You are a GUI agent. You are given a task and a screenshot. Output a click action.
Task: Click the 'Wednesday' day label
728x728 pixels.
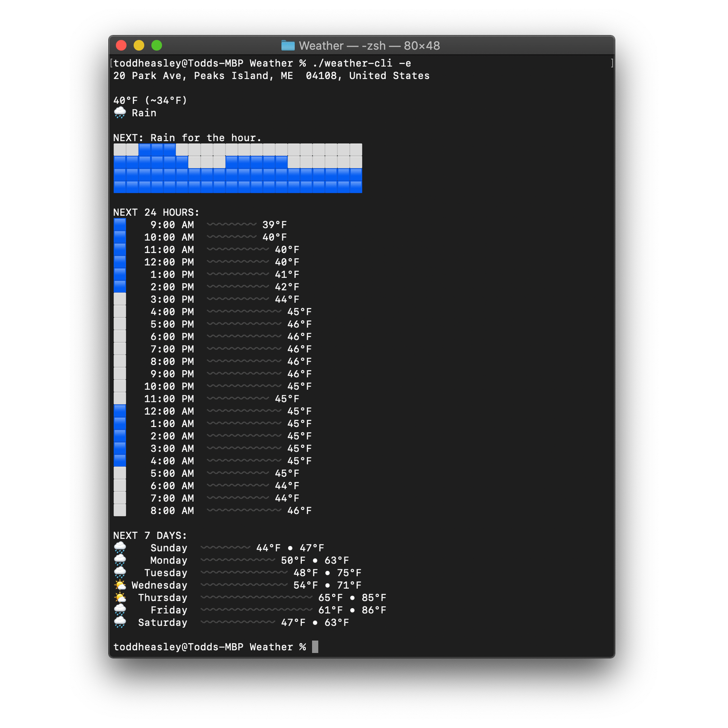tap(159, 585)
